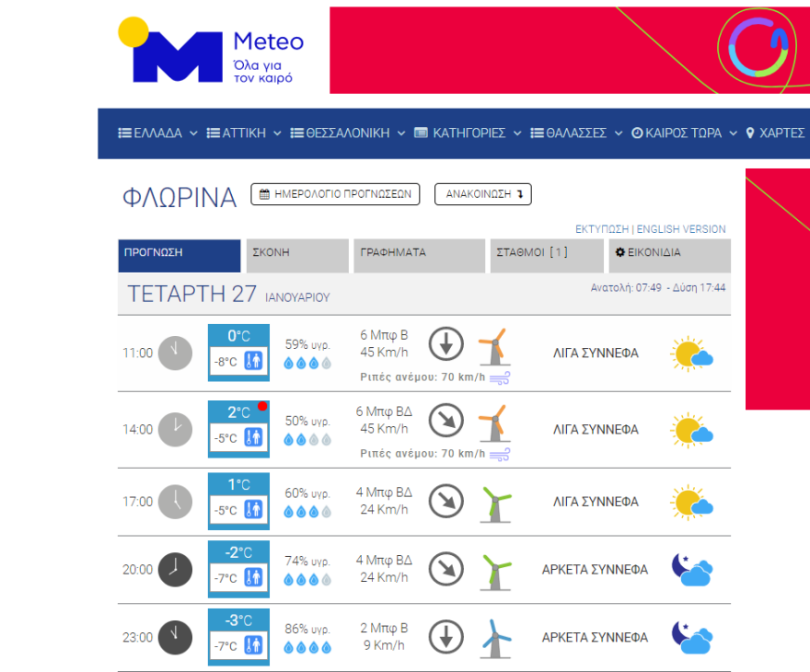
Task: Click the ENGLISH VERSION link
Action: click(x=681, y=229)
